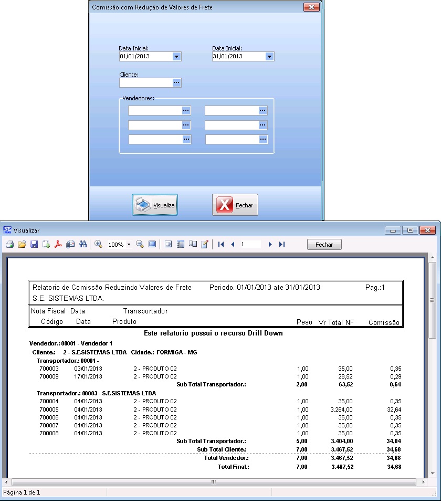This screenshot has height=504, width=441.
Task: Zoom out with the magnifier minus icon
Action: pos(140,245)
